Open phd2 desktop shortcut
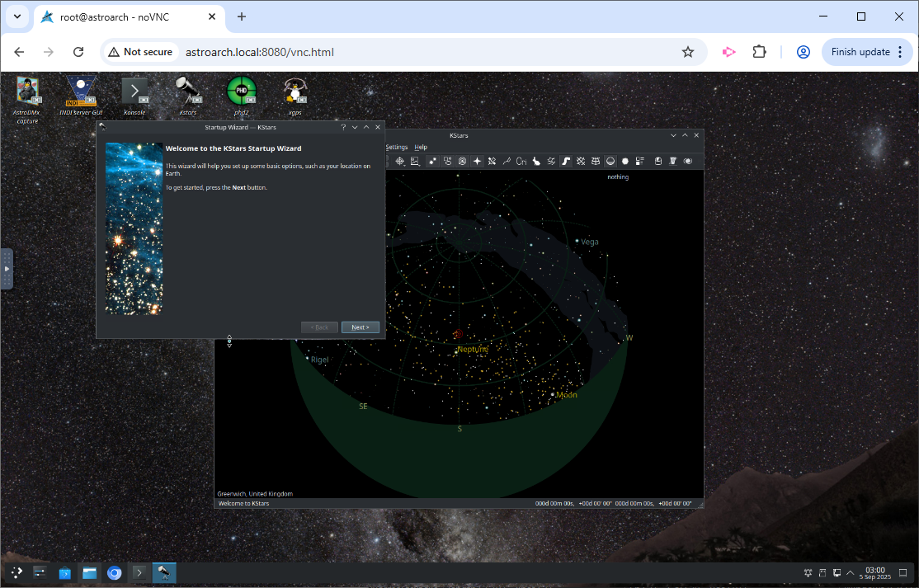This screenshot has width=919, height=588. pyautogui.click(x=242, y=96)
